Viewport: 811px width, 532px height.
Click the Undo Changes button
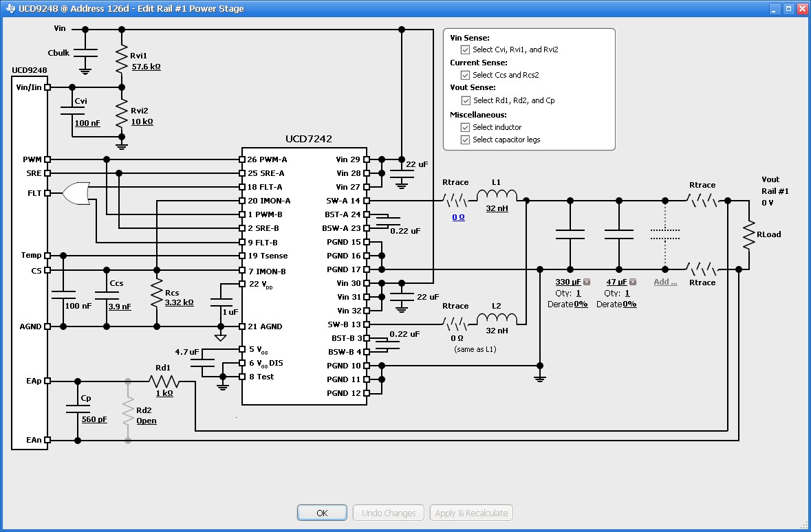[389, 513]
